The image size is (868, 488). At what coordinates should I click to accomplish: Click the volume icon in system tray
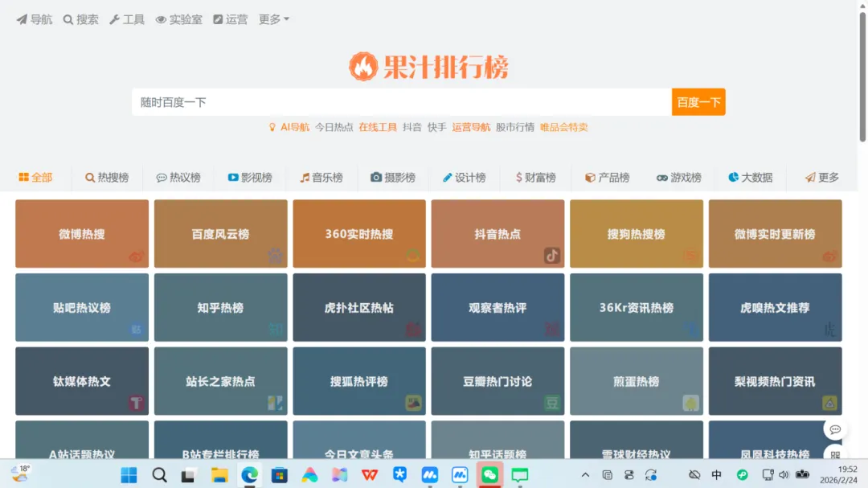point(784,474)
